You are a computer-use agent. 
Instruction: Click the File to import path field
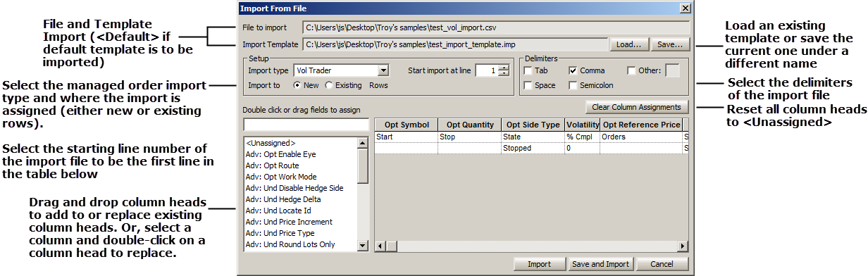point(495,27)
